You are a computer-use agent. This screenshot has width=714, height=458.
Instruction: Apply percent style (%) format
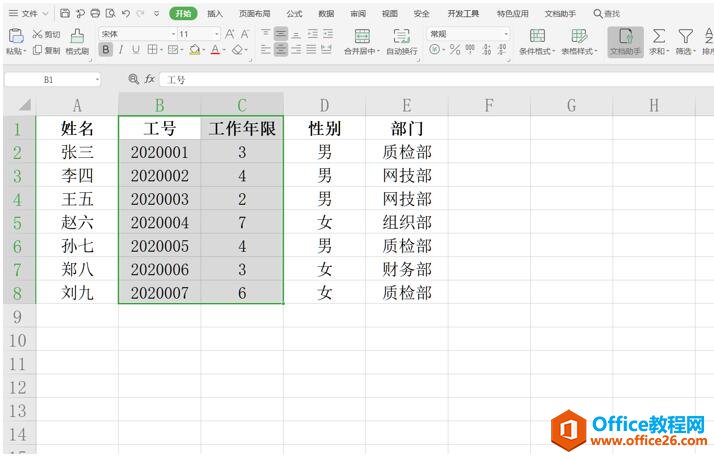[x=455, y=49]
